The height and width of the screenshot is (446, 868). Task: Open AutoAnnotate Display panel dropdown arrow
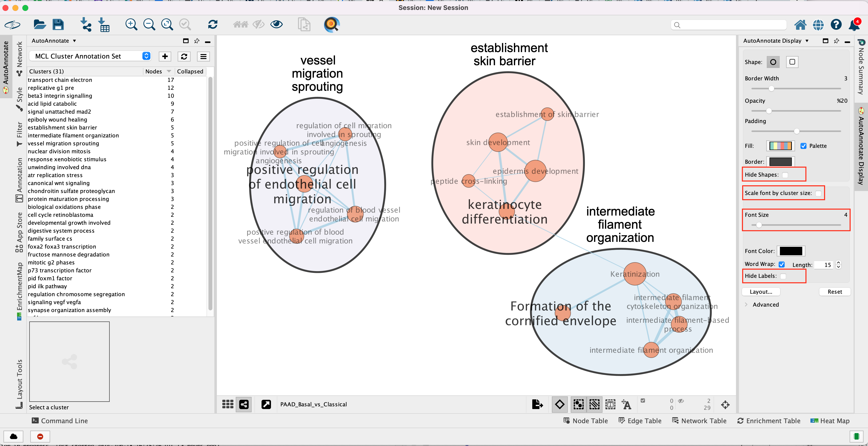[807, 41]
